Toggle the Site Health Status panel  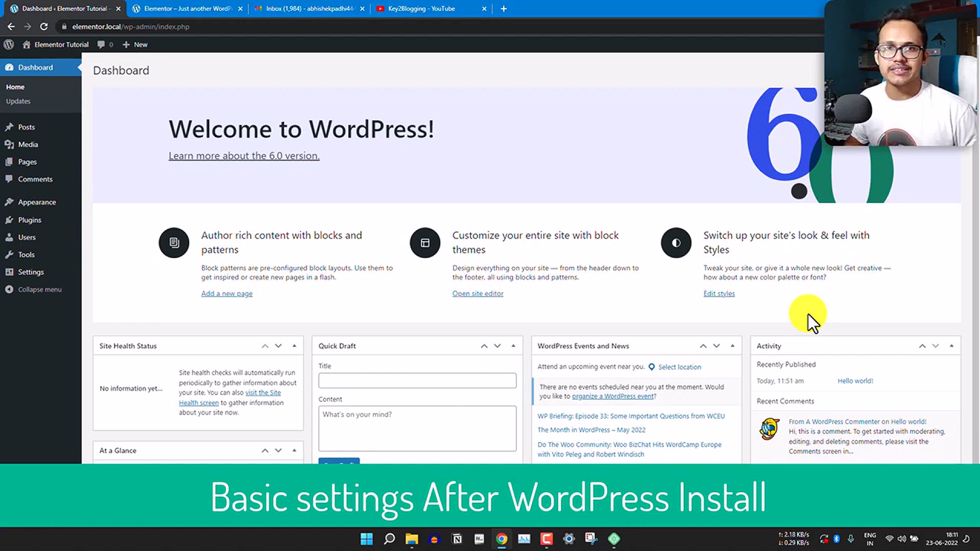tap(295, 346)
